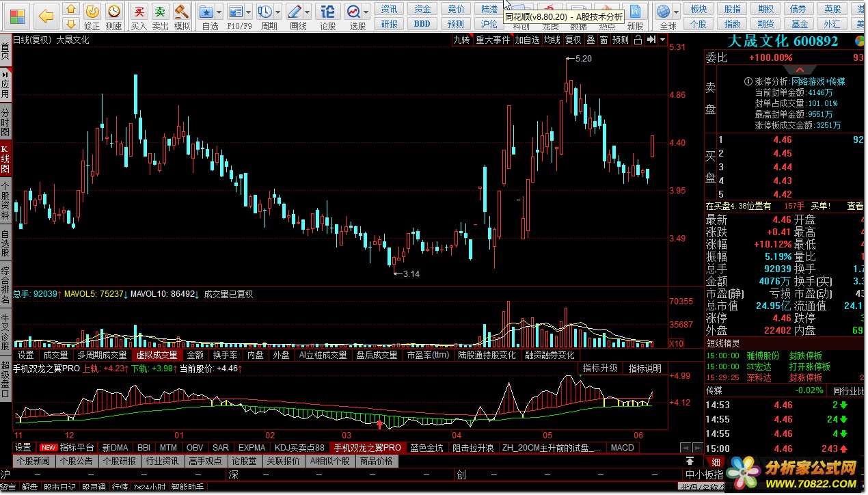Click the red collapse chevron under 委比
Image resolution: width=868 pixels, height=495 pixels.
tap(799, 70)
